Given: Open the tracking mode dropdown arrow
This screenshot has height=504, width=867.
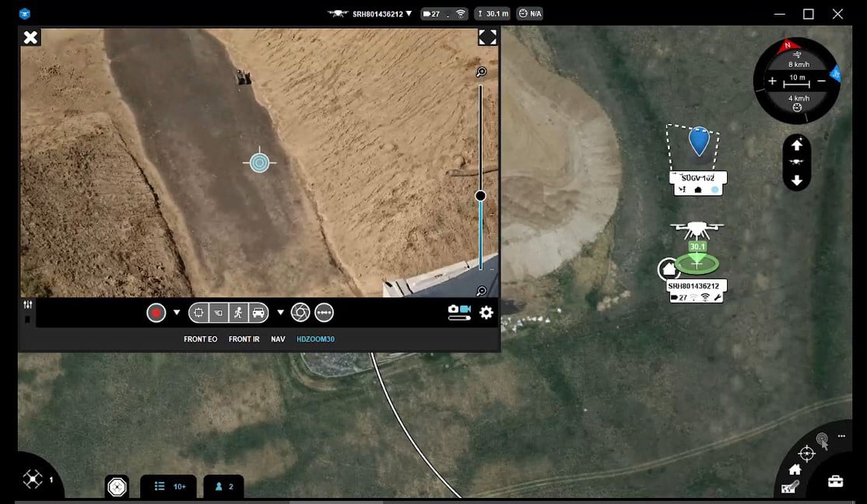Looking at the screenshot, I should coord(280,312).
